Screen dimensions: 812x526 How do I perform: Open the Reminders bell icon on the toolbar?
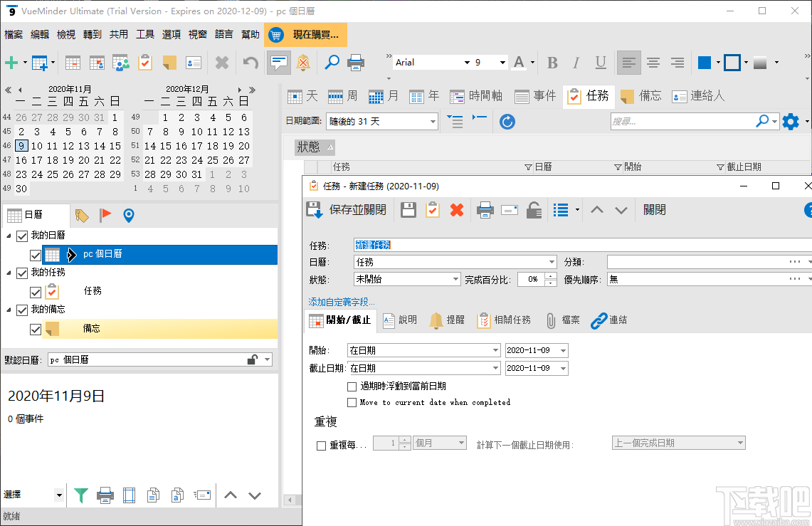coord(304,63)
